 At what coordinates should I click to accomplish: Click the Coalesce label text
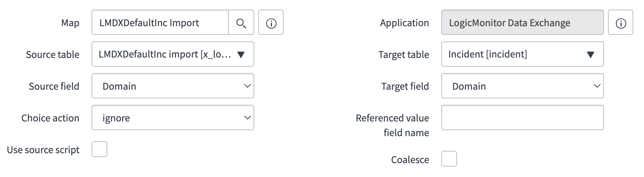coord(410,160)
